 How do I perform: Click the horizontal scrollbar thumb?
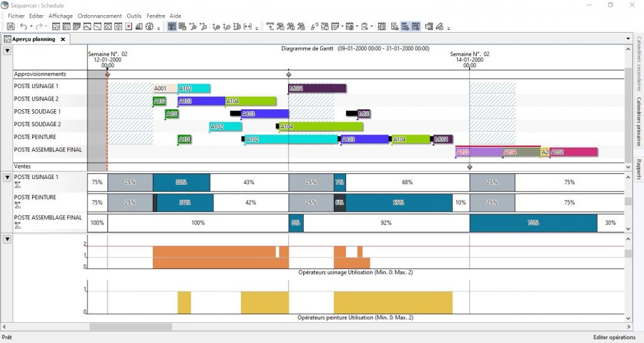point(131,327)
